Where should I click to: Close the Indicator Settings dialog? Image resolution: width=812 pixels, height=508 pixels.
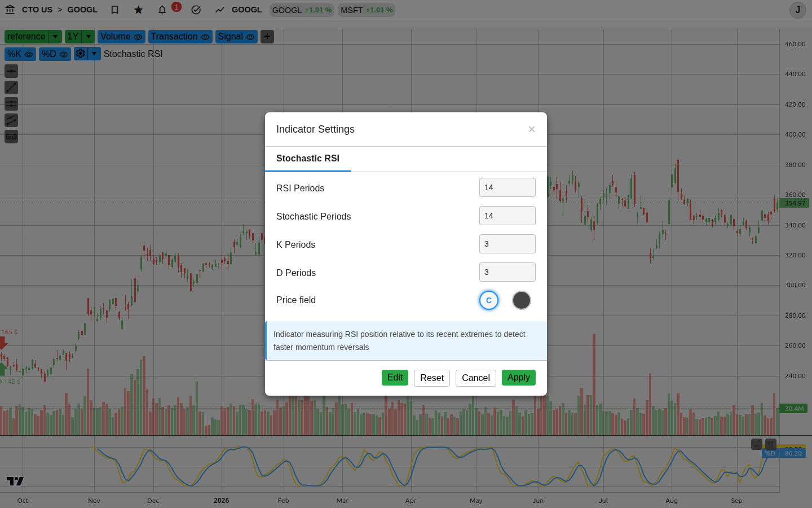pyautogui.click(x=532, y=129)
